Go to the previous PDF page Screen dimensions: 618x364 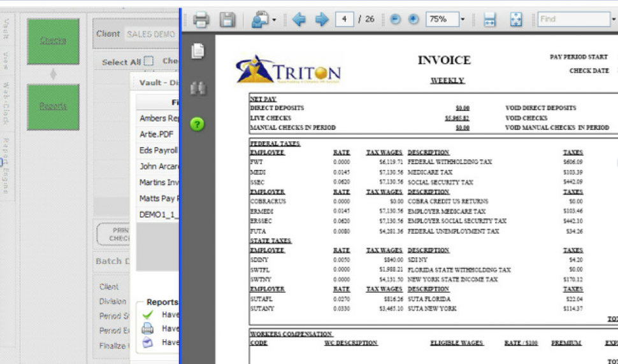(299, 20)
